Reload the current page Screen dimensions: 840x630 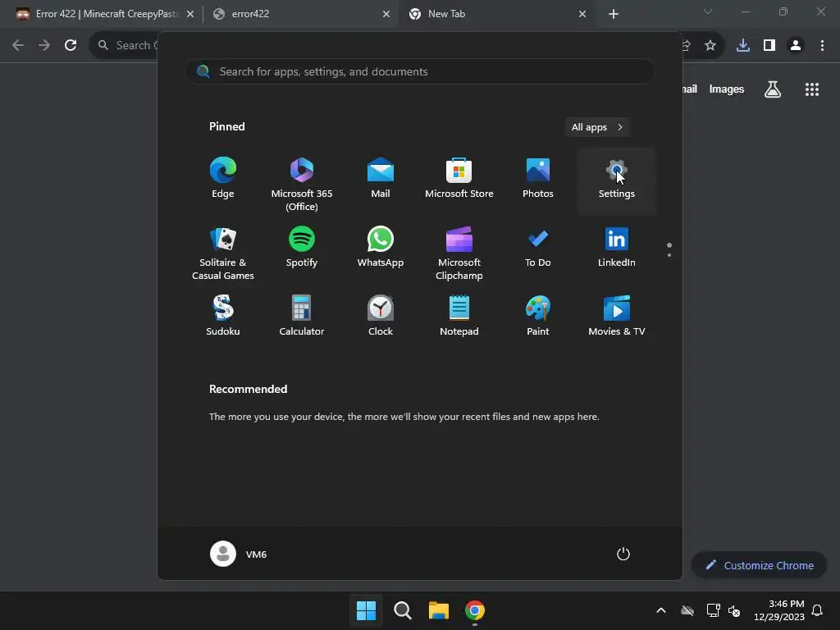(71, 45)
